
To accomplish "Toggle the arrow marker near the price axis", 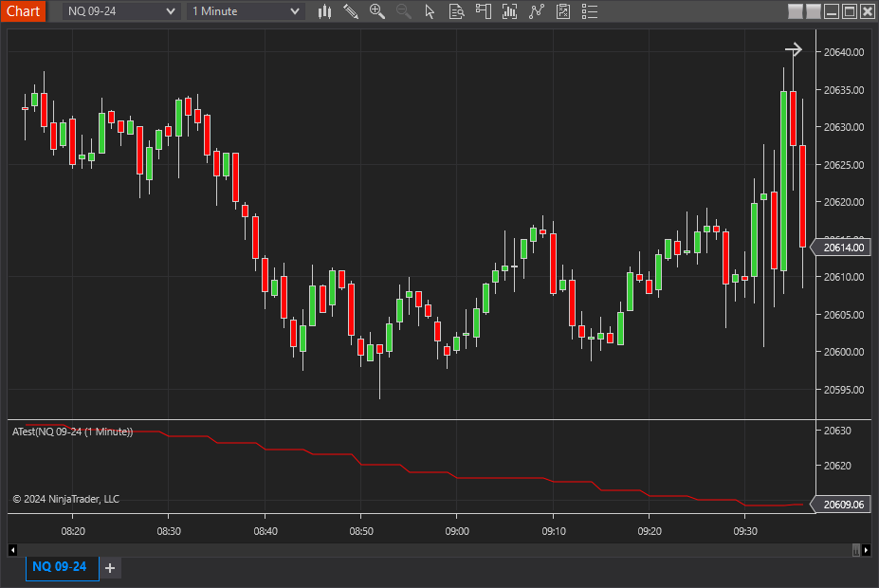I will 793,48.
